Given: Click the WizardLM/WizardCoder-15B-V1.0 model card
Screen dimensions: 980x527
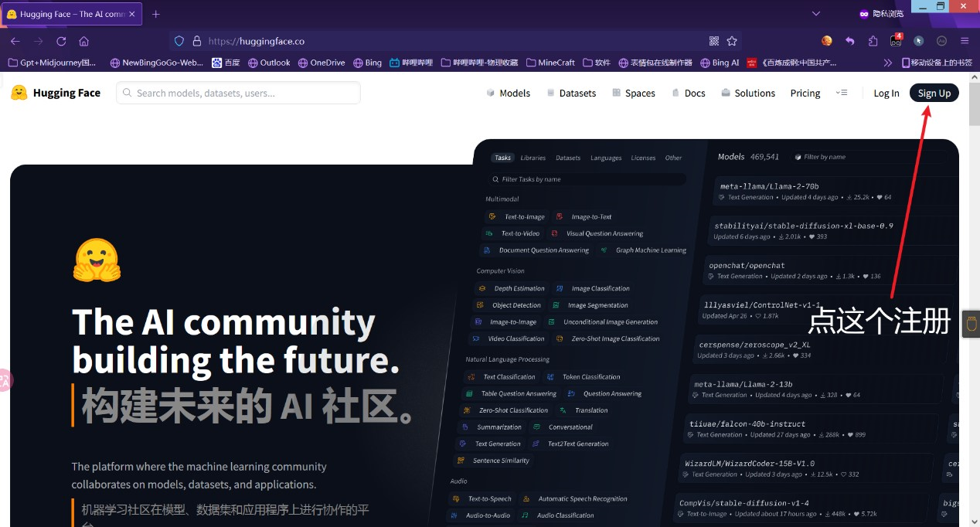Looking at the screenshot, I should 805,468.
